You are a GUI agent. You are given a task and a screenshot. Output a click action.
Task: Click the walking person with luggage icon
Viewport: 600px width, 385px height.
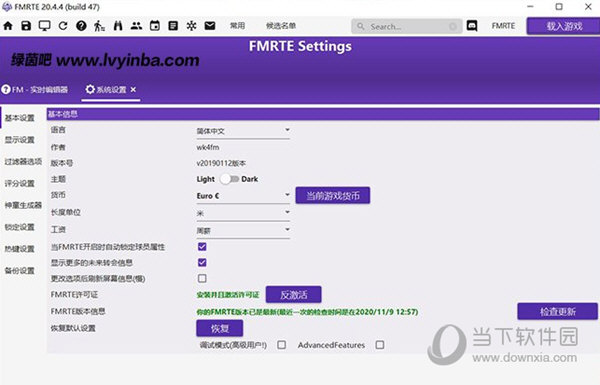coord(99,26)
